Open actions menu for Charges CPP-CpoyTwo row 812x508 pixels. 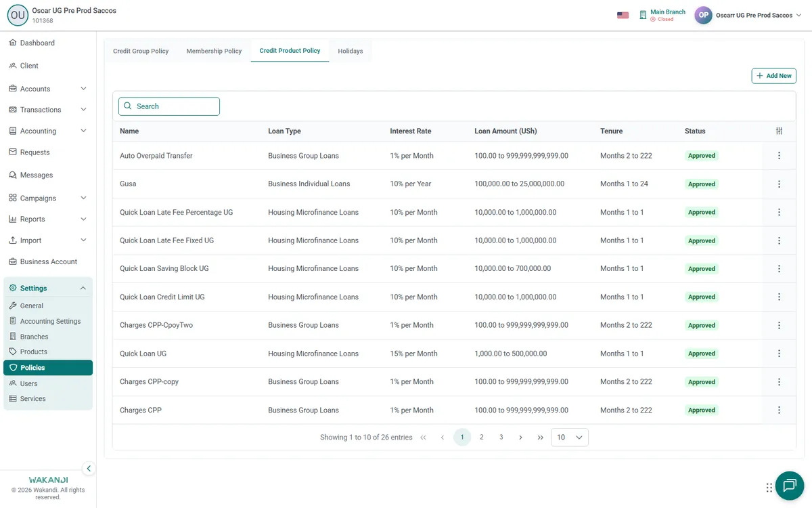[779, 325]
